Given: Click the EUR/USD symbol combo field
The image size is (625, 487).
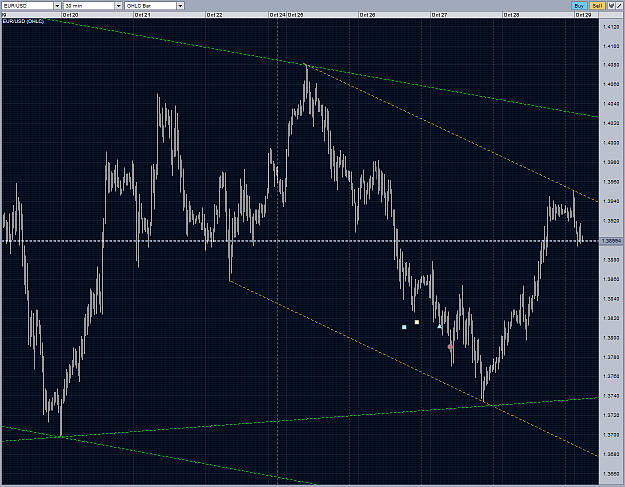Looking at the screenshot, I should pos(28,6).
